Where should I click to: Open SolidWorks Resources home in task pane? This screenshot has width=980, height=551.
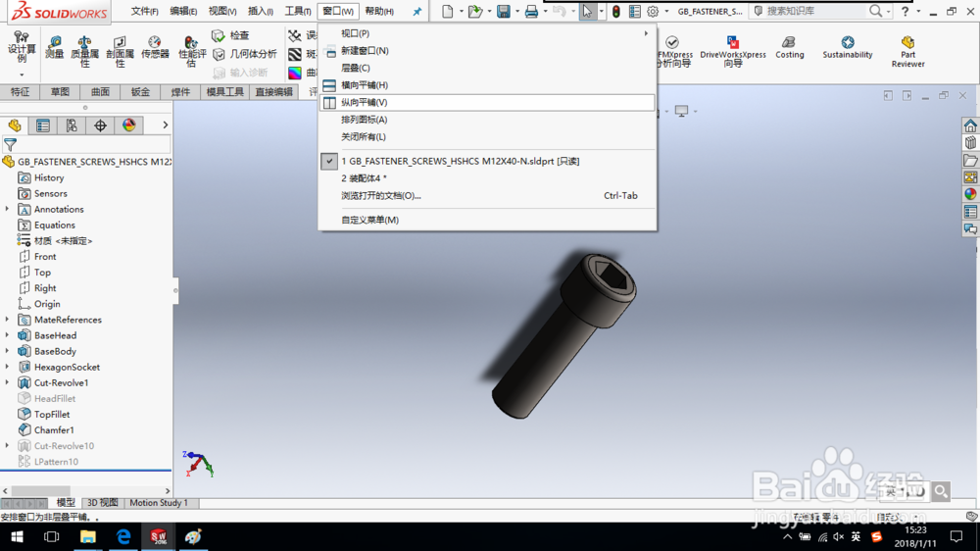point(970,125)
